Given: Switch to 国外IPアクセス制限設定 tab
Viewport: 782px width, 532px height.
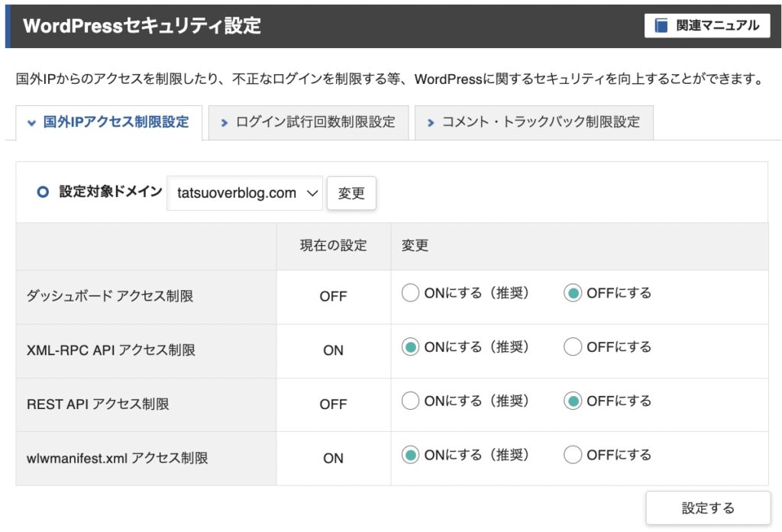Looking at the screenshot, I should tap(108, 122).
